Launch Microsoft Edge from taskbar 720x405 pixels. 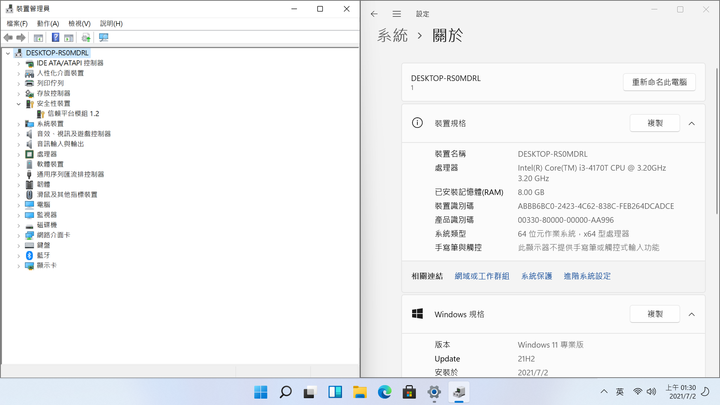384,392
